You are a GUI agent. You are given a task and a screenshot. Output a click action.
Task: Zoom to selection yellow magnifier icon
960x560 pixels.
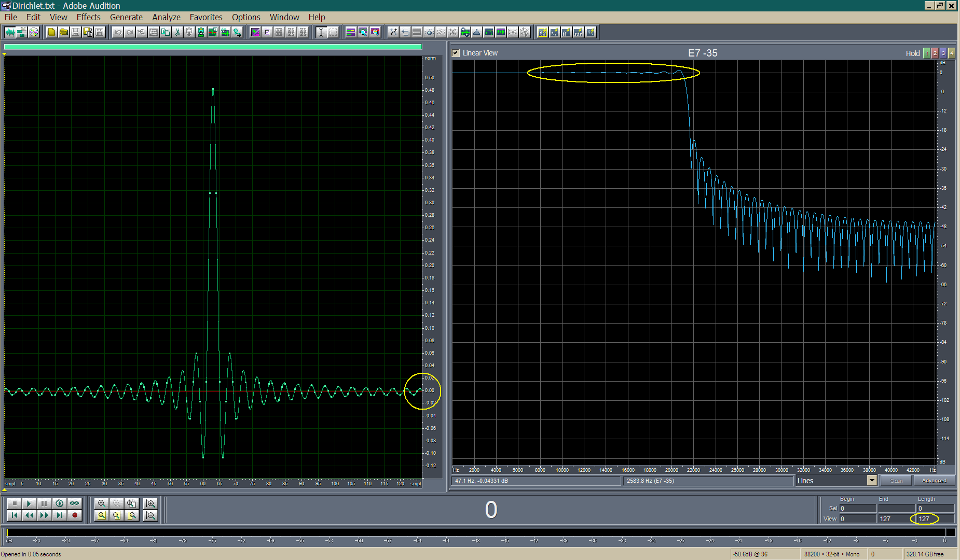[x=102, y=515]
